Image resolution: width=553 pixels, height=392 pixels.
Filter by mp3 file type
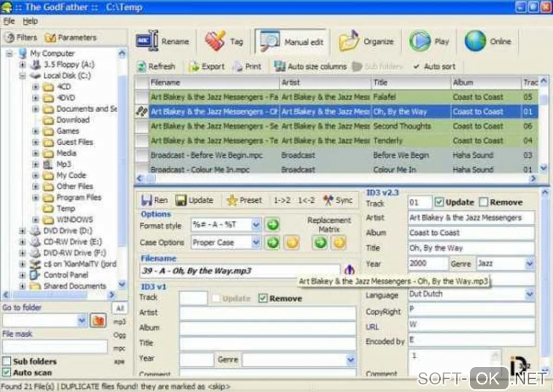pyautogui.click(x=120, y=322)
